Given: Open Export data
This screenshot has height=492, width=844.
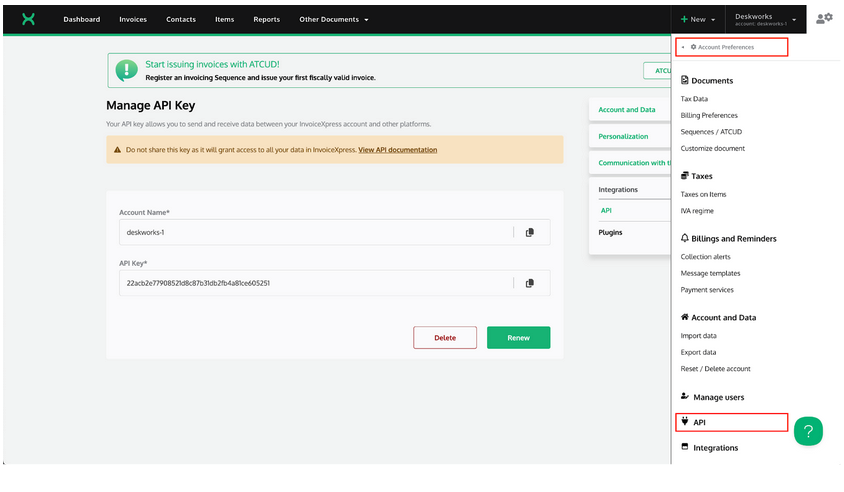Looking at the screenshot, I should (698, 353).
